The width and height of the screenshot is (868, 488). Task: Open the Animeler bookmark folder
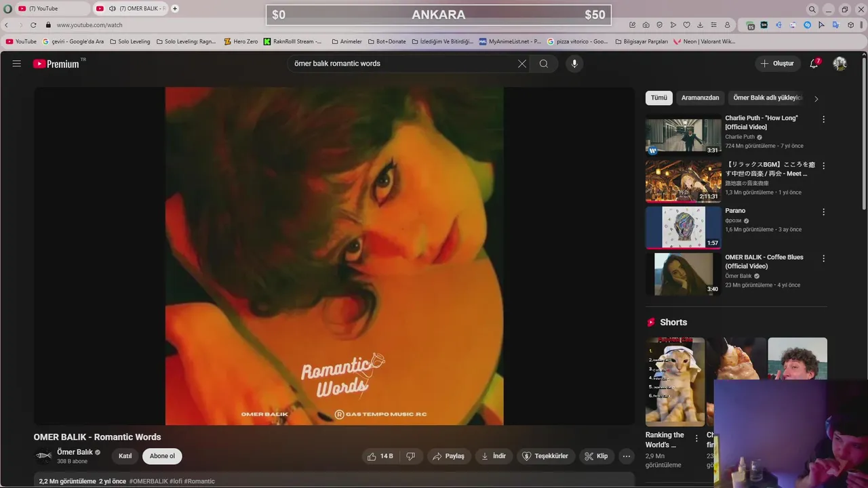point(347,41)
